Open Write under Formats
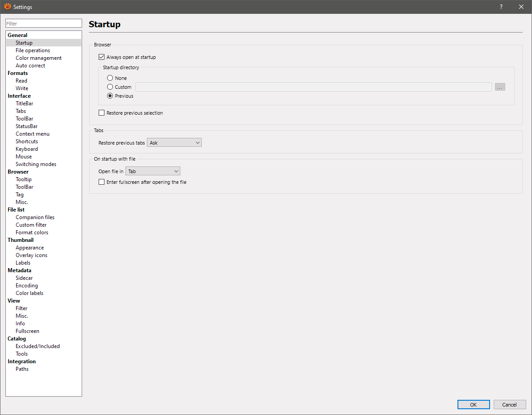The image size is (532, 415). coord(22,88)
